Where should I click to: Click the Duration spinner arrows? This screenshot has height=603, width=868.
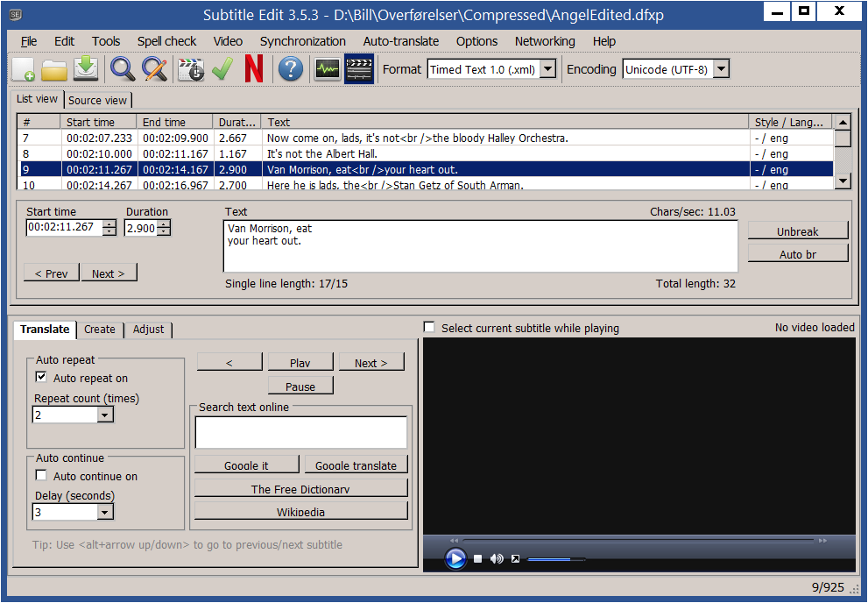point(164,228)
